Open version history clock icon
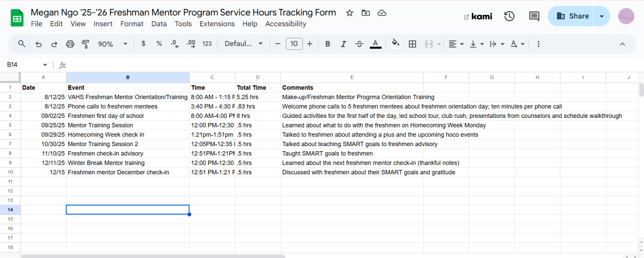 [x=509, y=16]
